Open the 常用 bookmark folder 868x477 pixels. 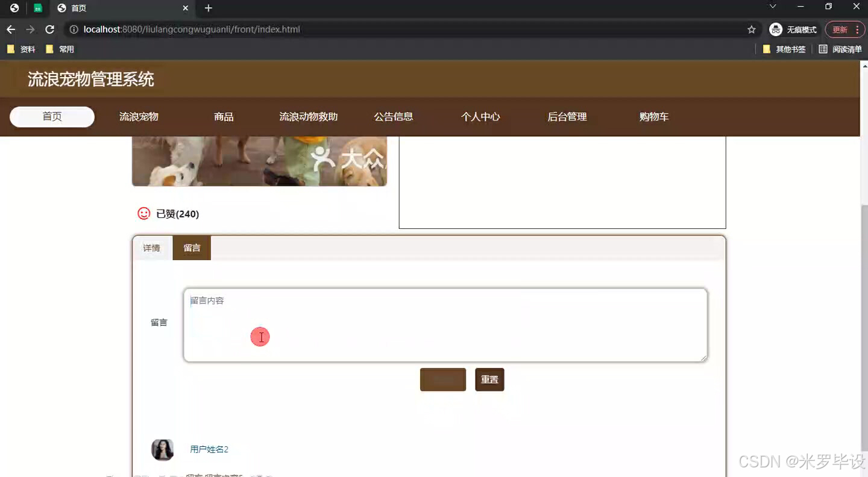[60, 49]
